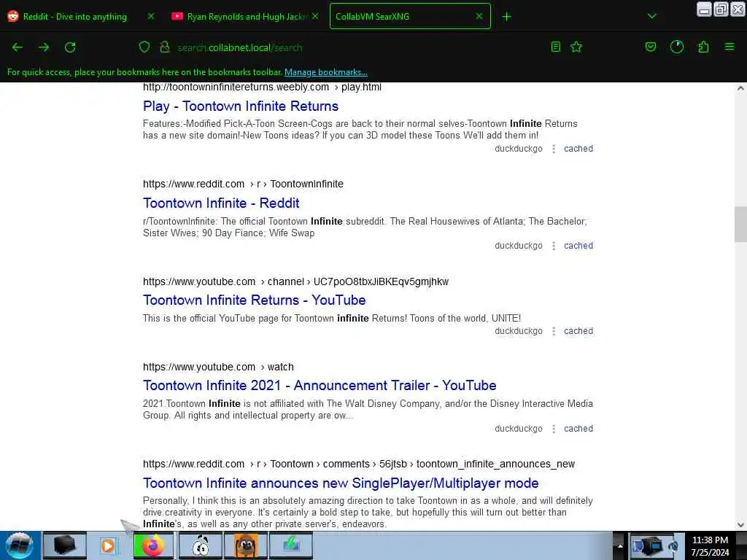This screenshot has height=560, width=747.
Task: Open options dots for Toontown Returns YouTube result
Action: click(x=554, y=332)
